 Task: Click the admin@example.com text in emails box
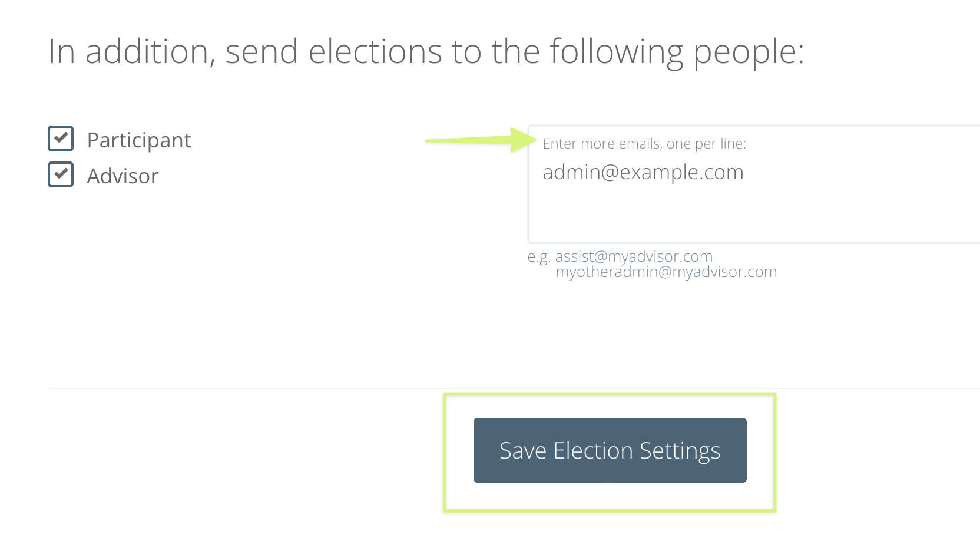(x=643, y=172)
